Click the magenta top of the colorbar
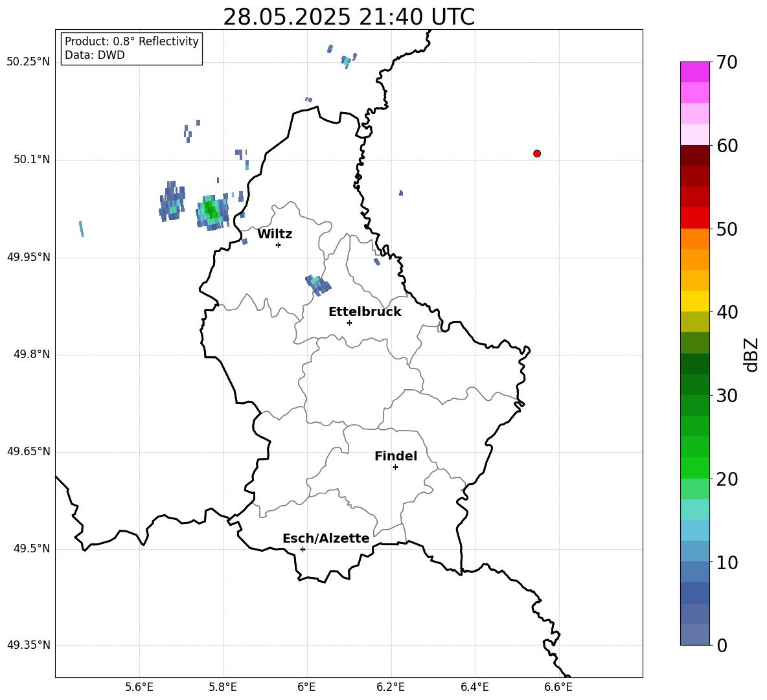Viewport: 767px width, 700px height. (x=694, y=72)
